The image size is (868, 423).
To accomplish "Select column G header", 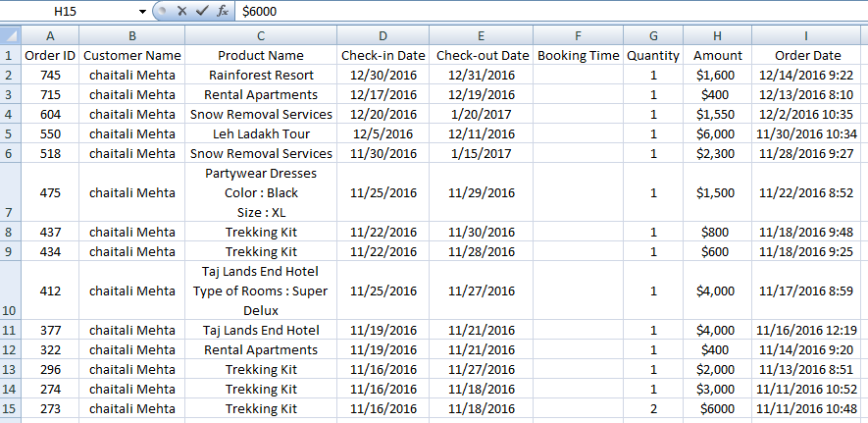I will [653, 36].
